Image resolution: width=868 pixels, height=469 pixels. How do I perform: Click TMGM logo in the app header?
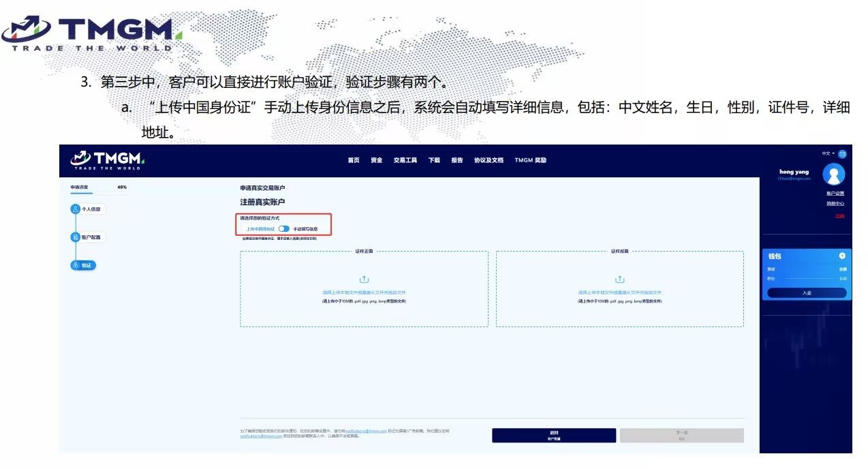click(x=106, y=160)
